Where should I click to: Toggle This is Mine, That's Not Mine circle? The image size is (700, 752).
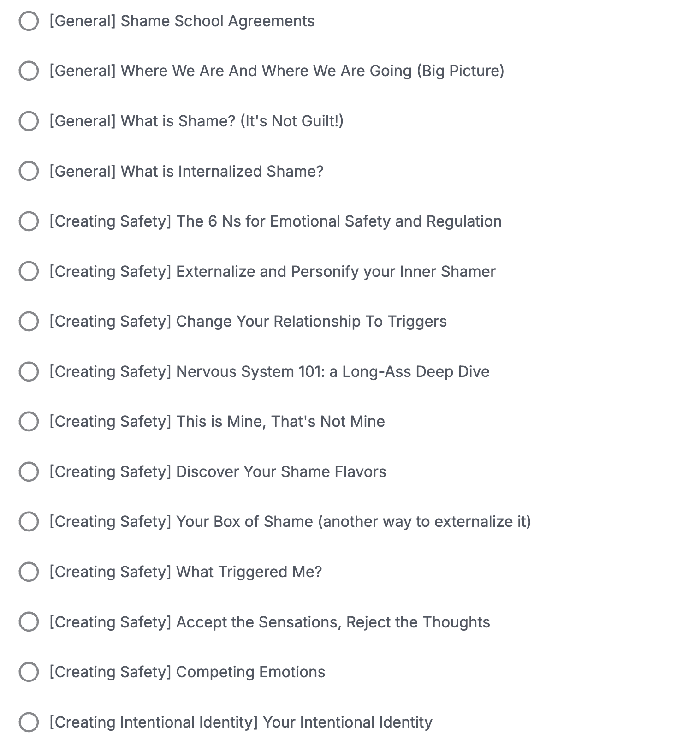pos(29,422)
